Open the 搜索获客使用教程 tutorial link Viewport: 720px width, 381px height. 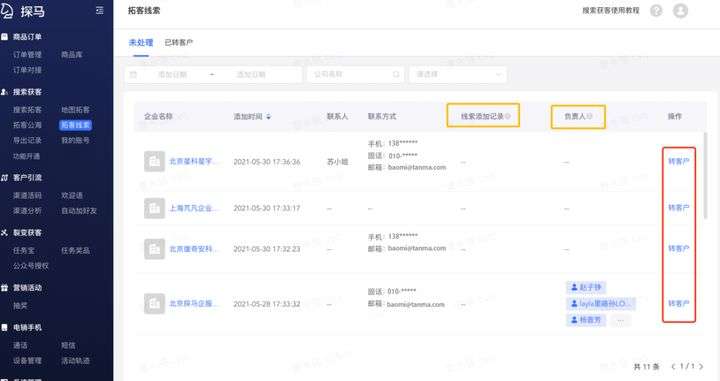(611, 10)
